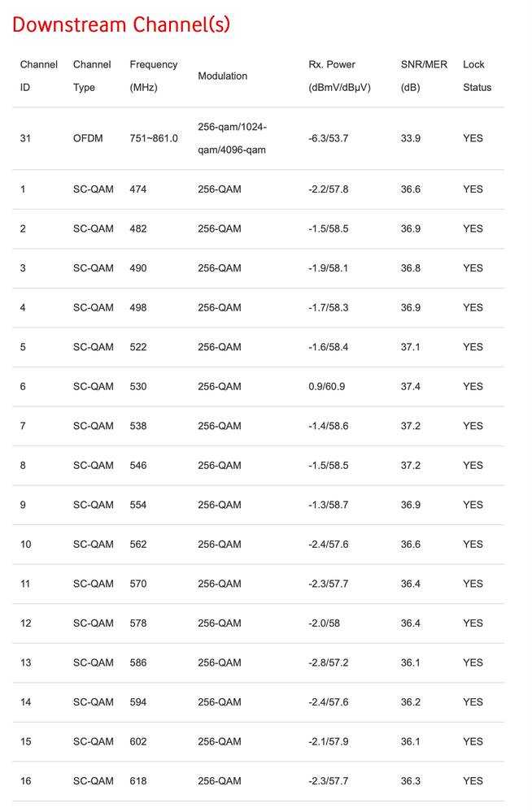The height and width of the screenshot is (812, 532).
Task: Click the -2.8/57.2 Rx power cell
Action: click(x=329, y=662)
